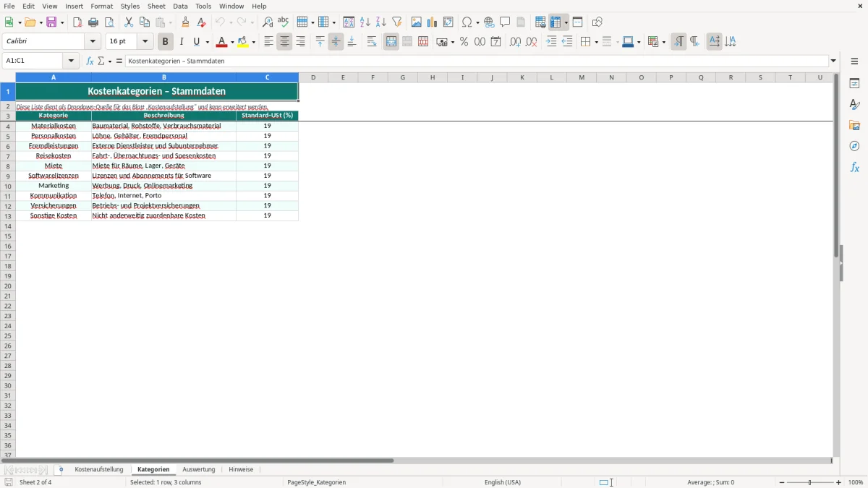Click row 4 header
The image size is (868, 488).
(x=8, y=126)
